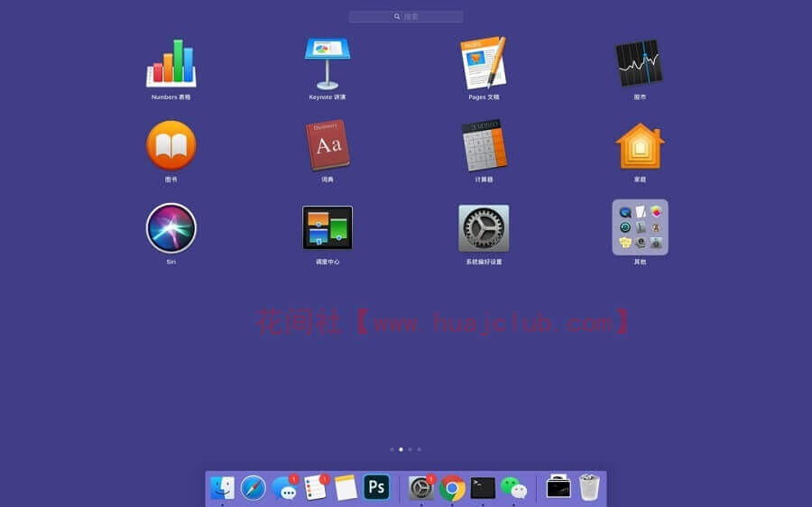Open Mission Control (调度中心)
Viewport: 812px width, 507px height.
[x=328, y=228]
